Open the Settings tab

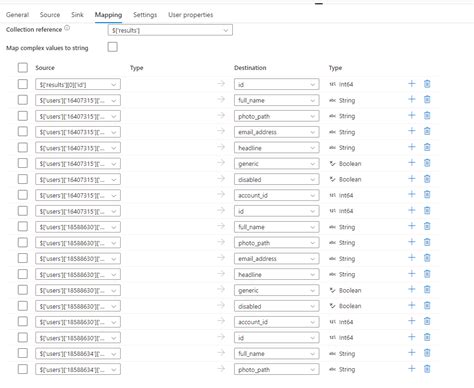[x=145, y=15]
